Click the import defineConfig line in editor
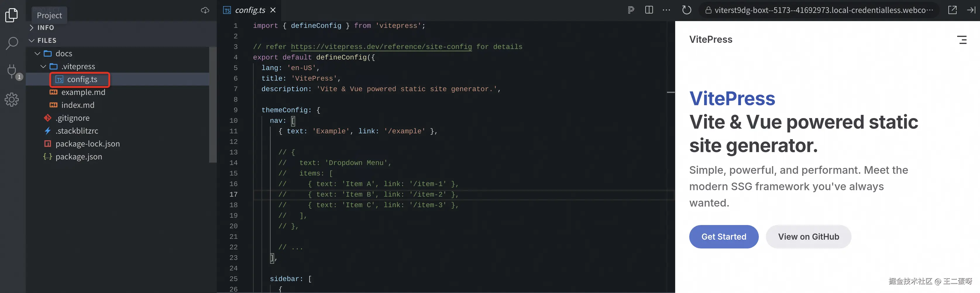 pyautogui.click(x=339, y=26)
